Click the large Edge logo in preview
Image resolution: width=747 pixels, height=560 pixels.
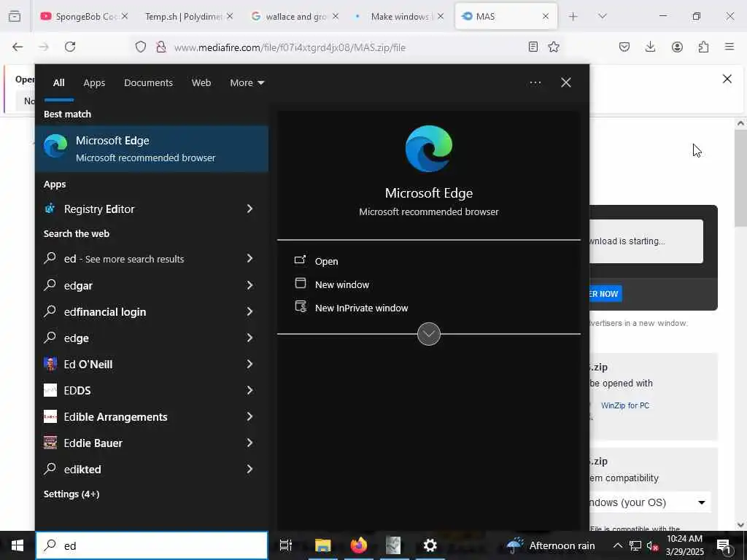pyautogui.click(x=429, y=149)
